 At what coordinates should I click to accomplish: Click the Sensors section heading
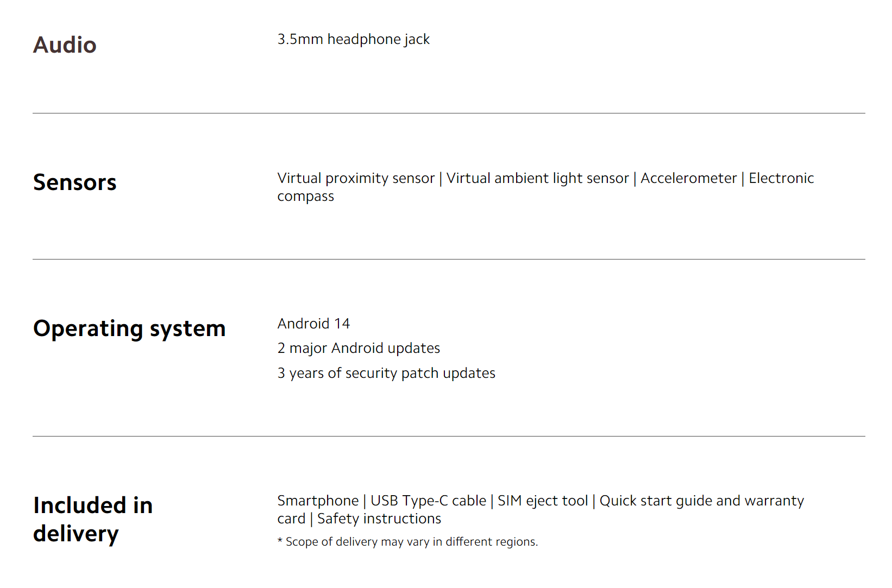tap(75, 182)
